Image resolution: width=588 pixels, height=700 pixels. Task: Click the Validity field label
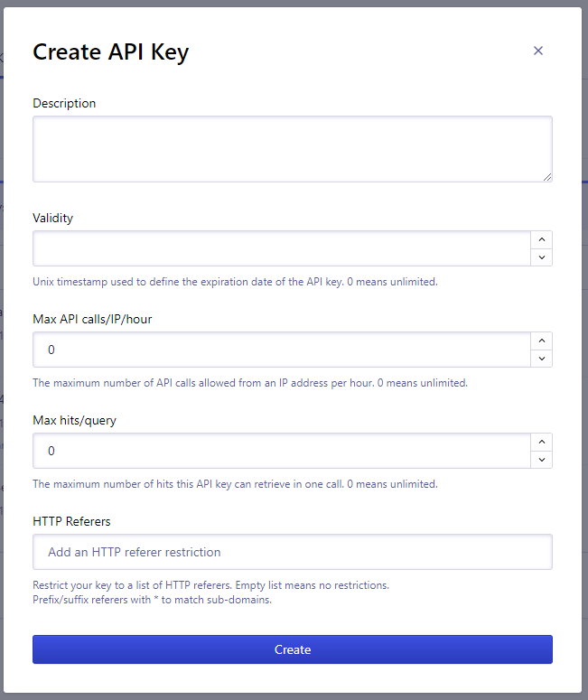[53, 218]
